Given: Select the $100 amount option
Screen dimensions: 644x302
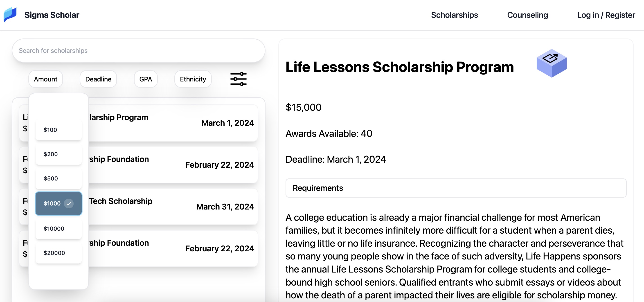Looking at the screenshot, I should [x=58, y=130].
